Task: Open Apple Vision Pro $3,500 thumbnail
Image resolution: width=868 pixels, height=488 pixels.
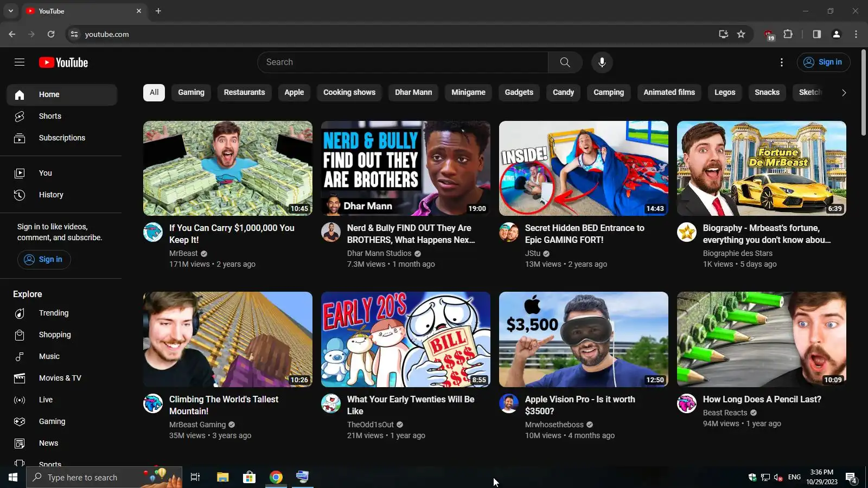Action: point(584,339)
